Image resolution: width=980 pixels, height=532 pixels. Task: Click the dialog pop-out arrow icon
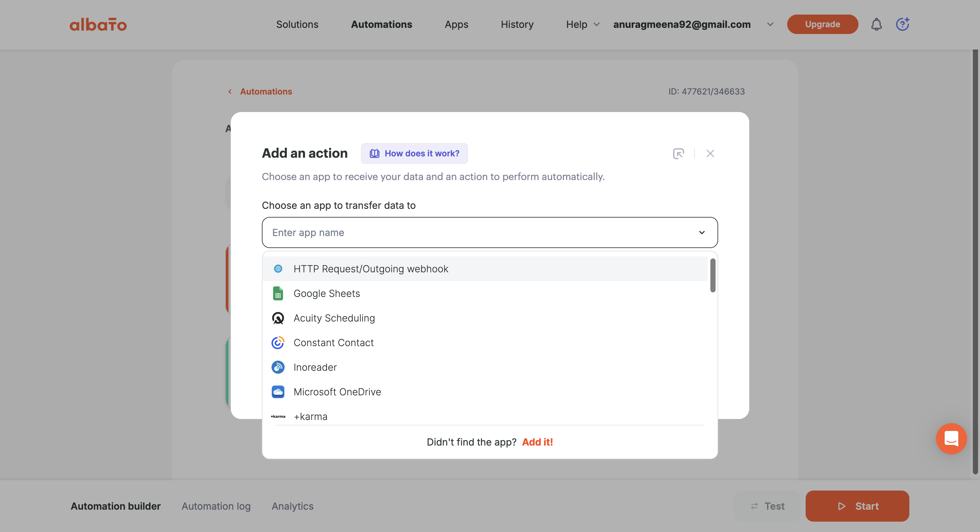(x=678, y=153)
